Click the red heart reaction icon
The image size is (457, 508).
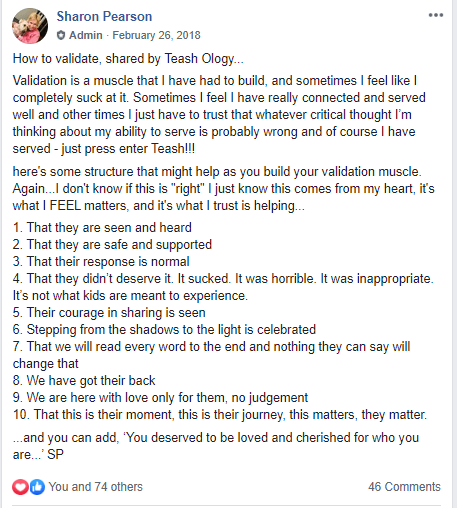tap(20, 487)
